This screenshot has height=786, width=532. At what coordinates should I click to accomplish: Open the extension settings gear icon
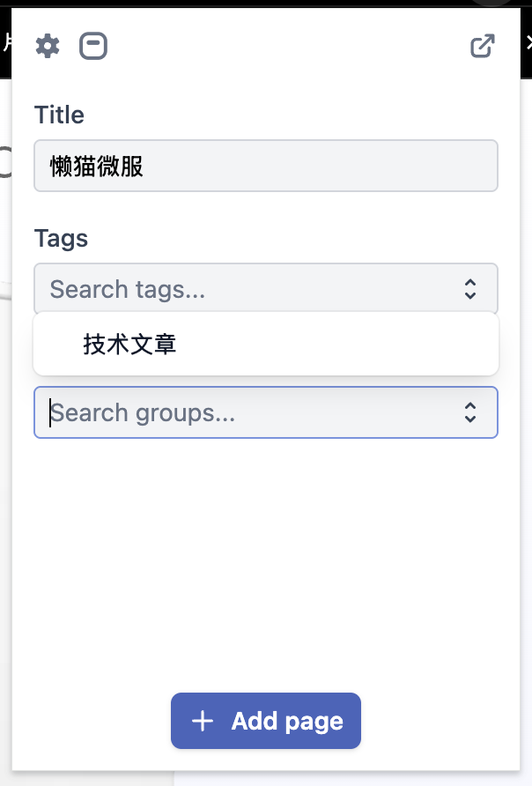click(x=48, y=46)
